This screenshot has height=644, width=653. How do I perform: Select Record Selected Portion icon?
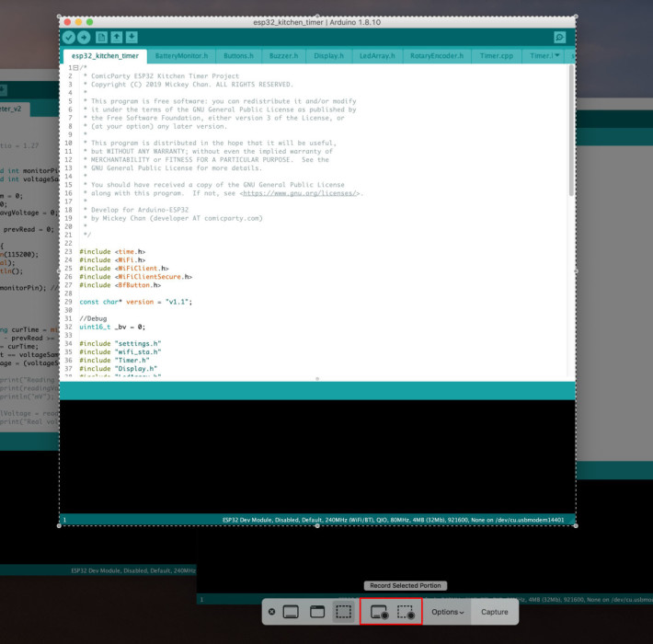coord(406,613)
